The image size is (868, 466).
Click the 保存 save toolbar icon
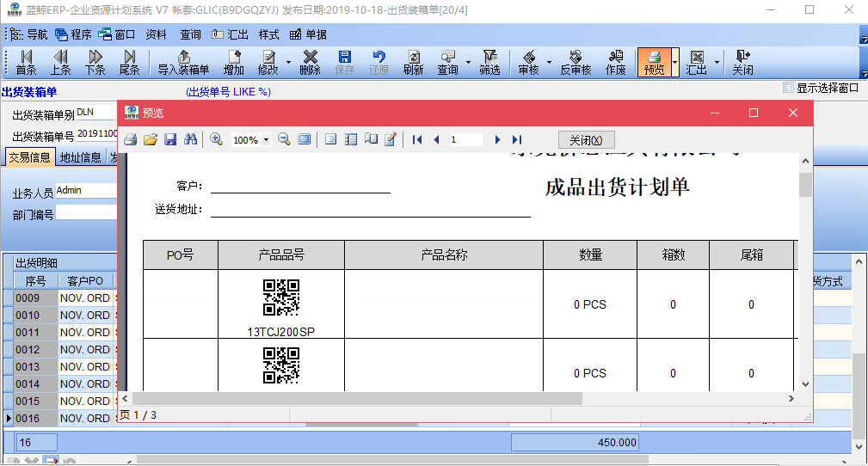(344, 62)
